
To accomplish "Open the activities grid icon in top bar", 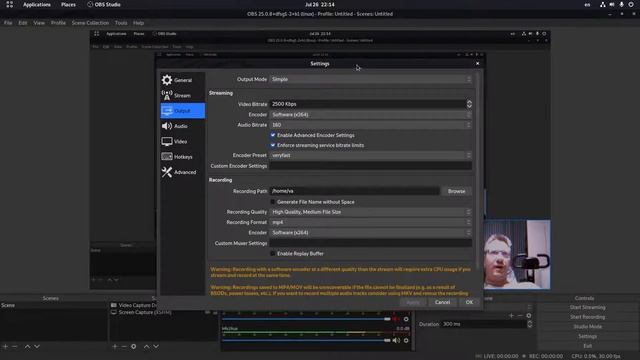I will [9, 4].
